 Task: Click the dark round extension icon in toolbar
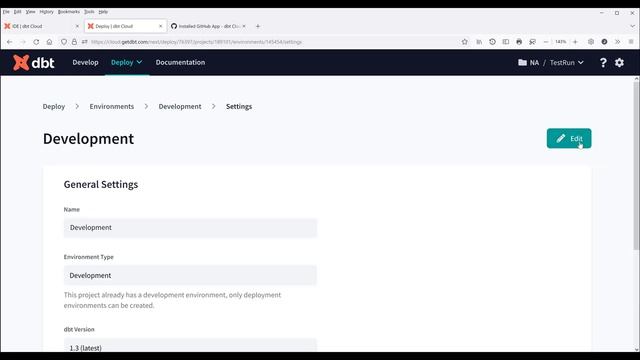pyautogui.click(x=604, y=42)
